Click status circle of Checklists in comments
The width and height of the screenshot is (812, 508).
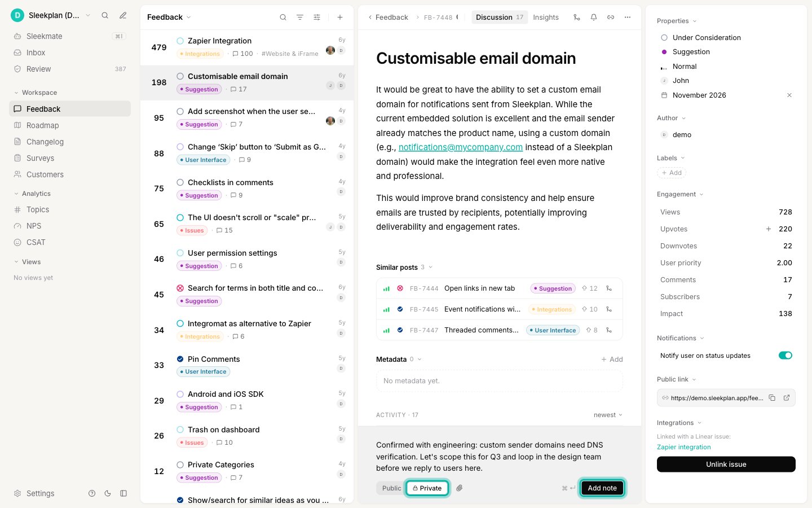180,182
